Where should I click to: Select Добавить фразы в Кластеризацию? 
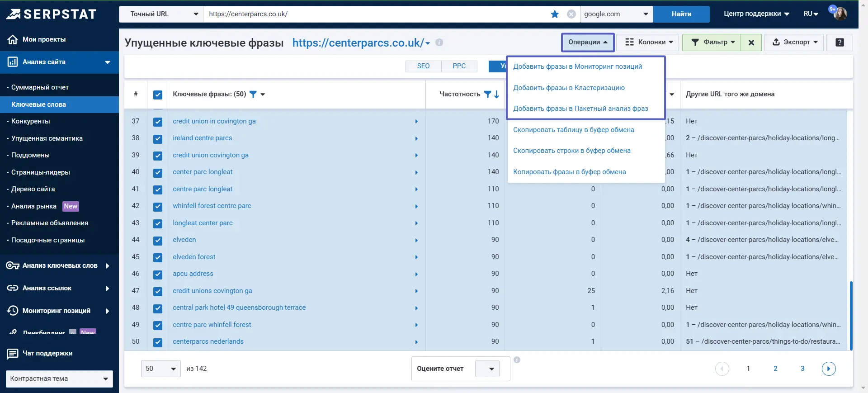click(569, 88)
